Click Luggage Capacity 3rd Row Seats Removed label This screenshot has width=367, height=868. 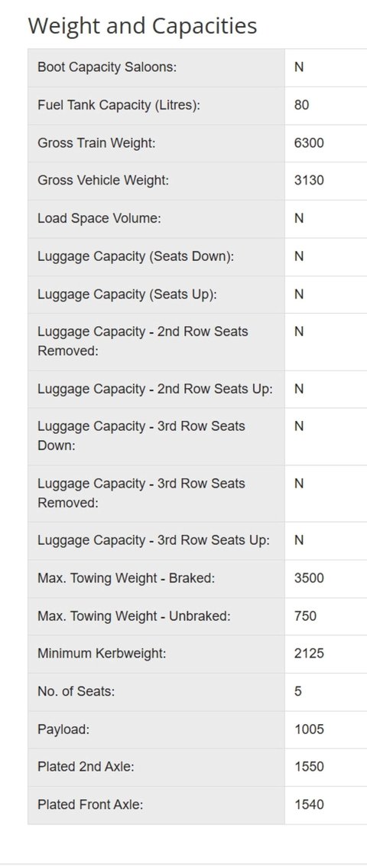pyautogui.click(x=141, y=493)
